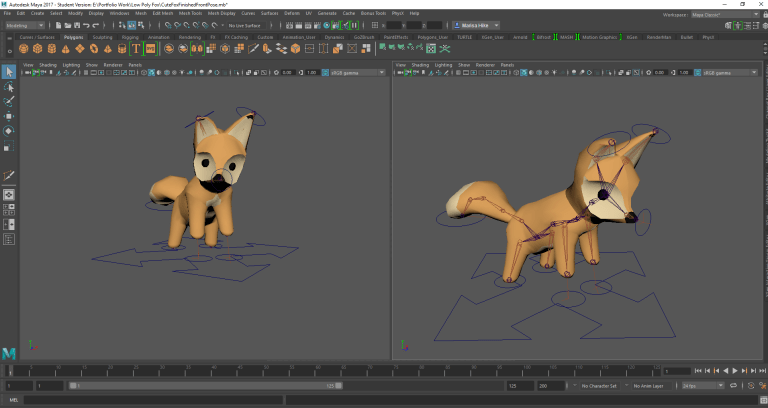Click the current frame number field
768x408 pixels.
click(677, 371)
